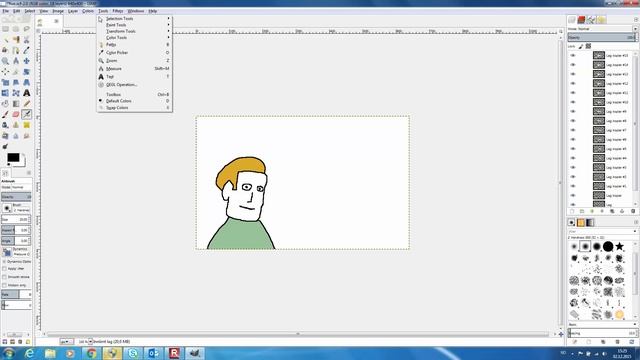Image resolution: width=640 pixels, height=360 pixels.
Task: Select the Perspective tool in the toolbox
Action: [27, 82]
